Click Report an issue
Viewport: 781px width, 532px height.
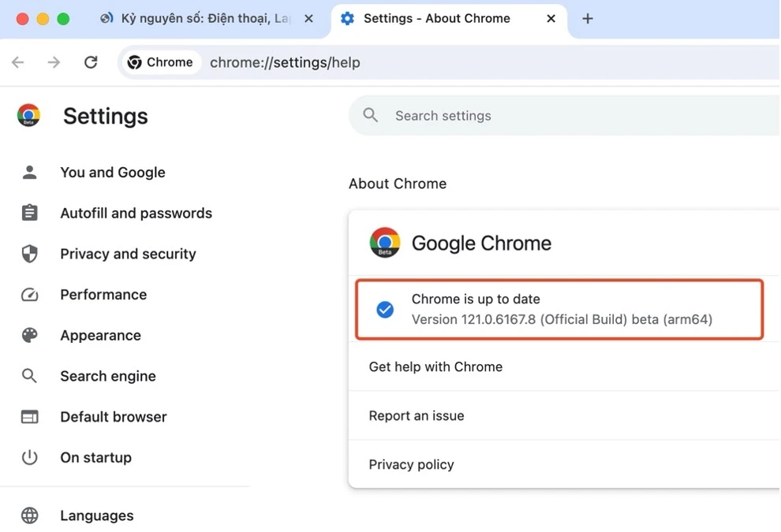[x=417, y=415]
